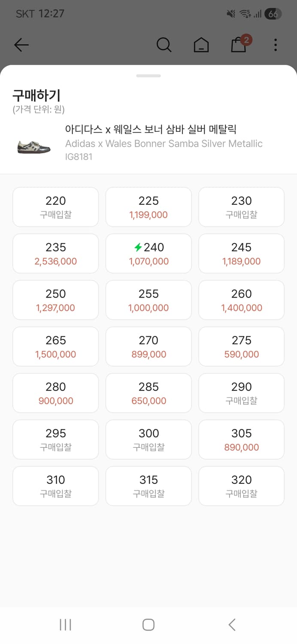Choose the 235 size priced 2,536,000

point(55,253)
